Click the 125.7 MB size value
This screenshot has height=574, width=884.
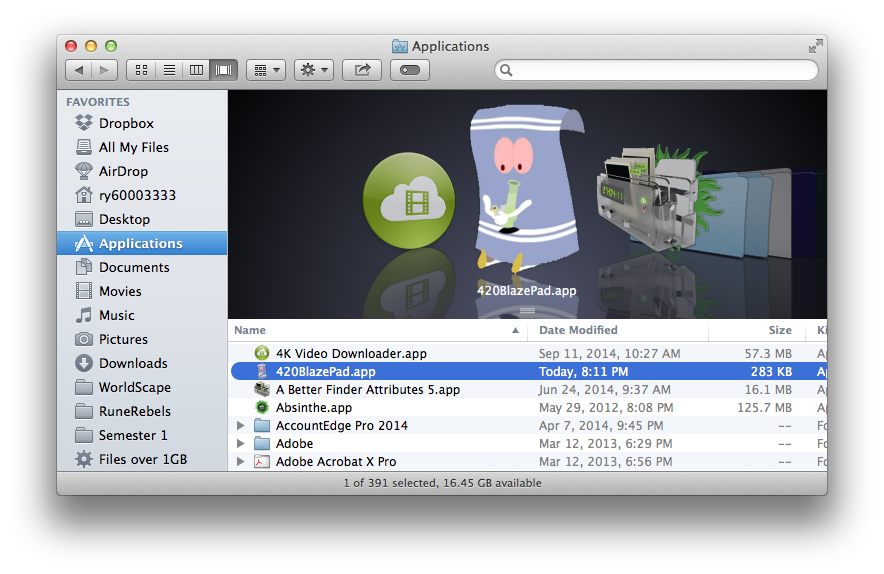(x=764, y=408)
